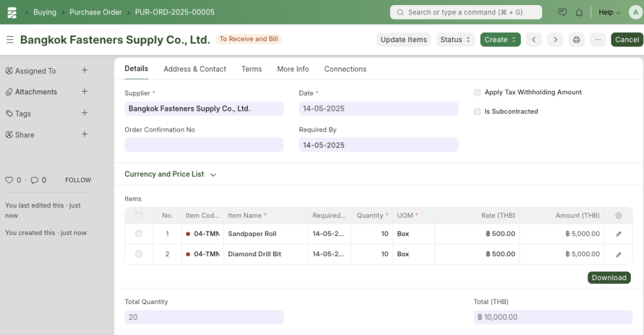The height and width of the screenshot is (335, 644).
Task: Open the chat messages icon in navbar
Action: click(562, 13)
